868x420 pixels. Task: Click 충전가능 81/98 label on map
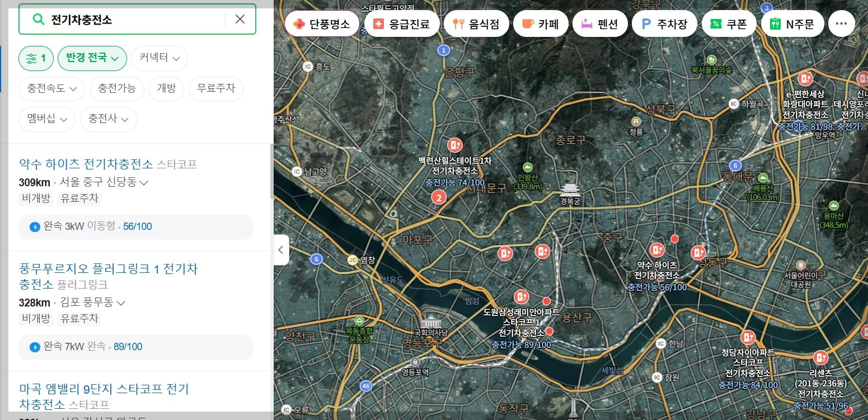click(x=805, y=126)
